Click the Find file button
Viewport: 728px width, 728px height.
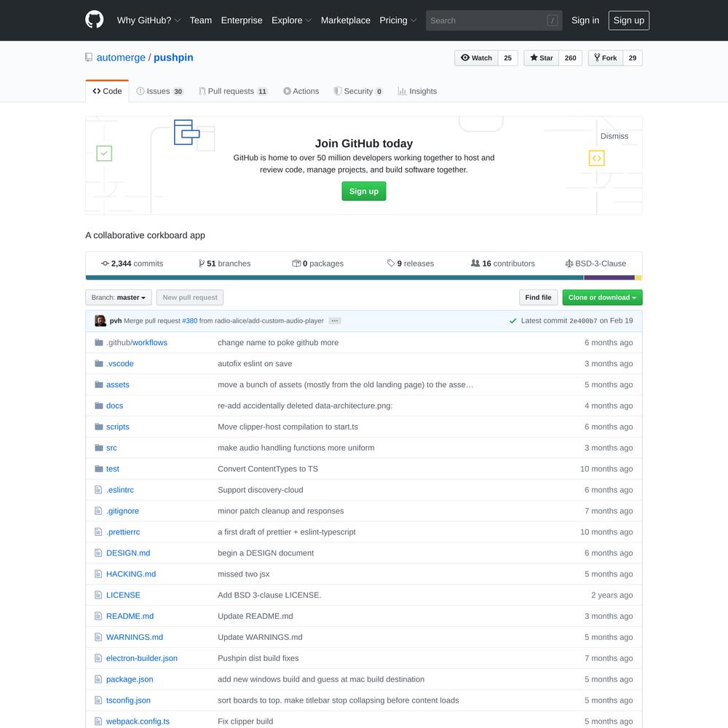point(538,298)
